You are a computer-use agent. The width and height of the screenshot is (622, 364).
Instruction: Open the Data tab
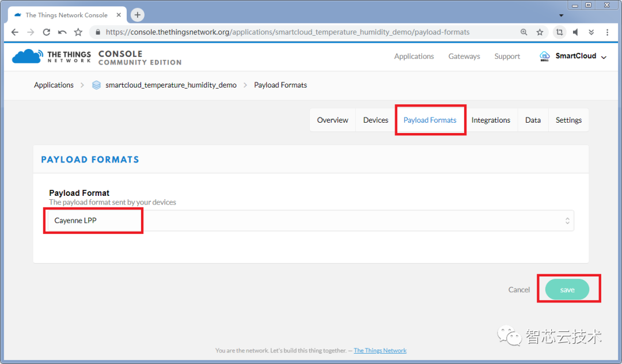[533, 120]
